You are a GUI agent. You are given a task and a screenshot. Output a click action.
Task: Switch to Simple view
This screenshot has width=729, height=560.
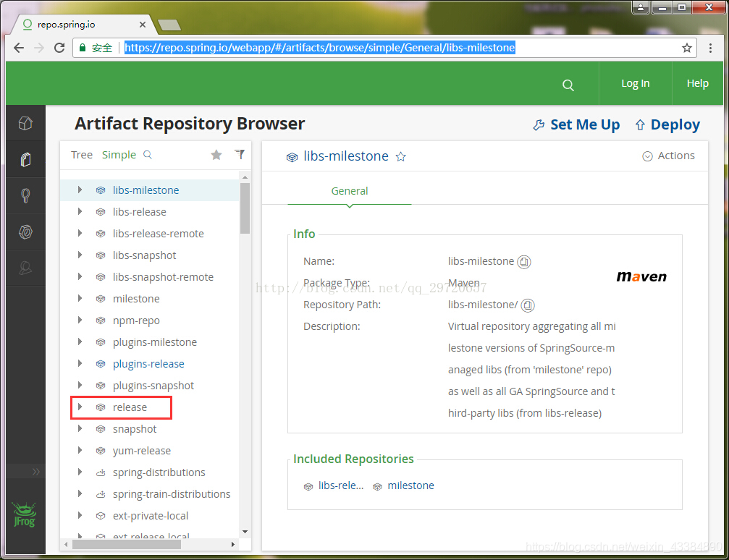tap(119, 155)
